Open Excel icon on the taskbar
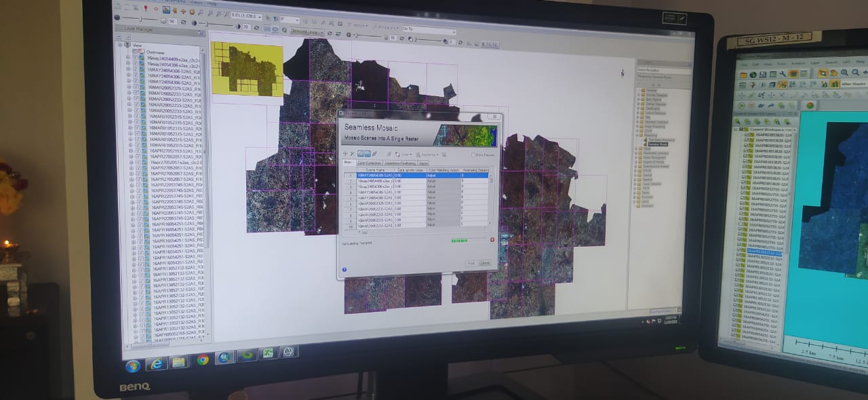Viewport: 868px width, 400px height. tap(268, 353)
